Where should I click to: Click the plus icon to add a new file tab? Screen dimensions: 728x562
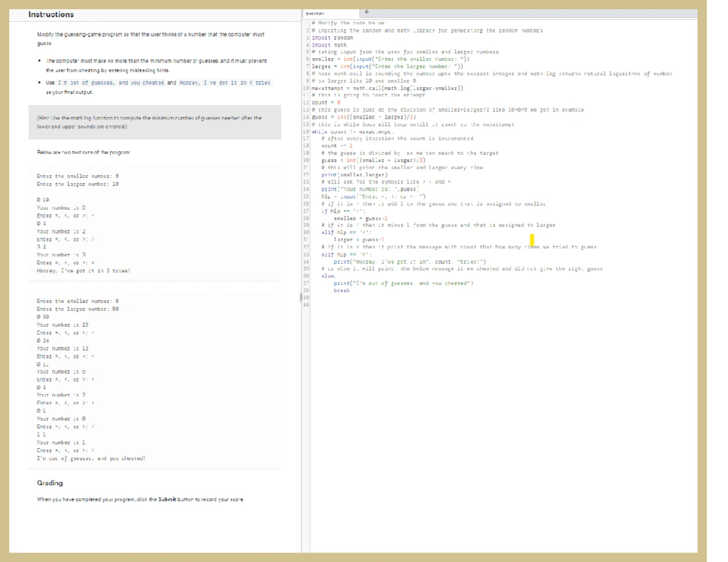366,11
